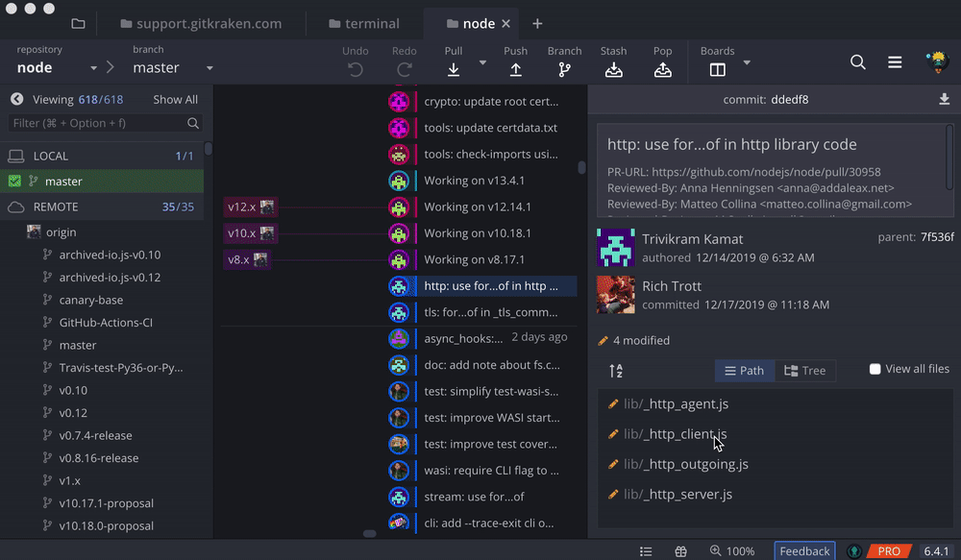Screen dimensions: 961x560
Task: Toggle the master local branch checkout indicator
Action: point(14,181)
